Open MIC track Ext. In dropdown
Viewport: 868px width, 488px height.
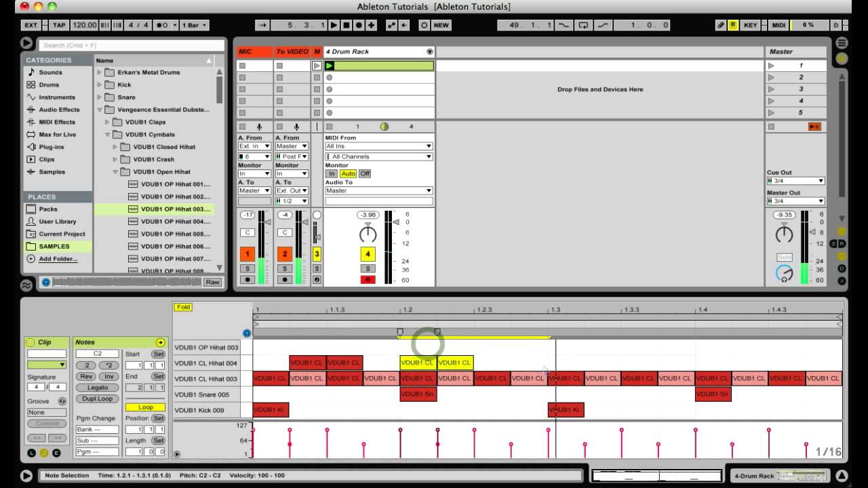tap(254, 146)
